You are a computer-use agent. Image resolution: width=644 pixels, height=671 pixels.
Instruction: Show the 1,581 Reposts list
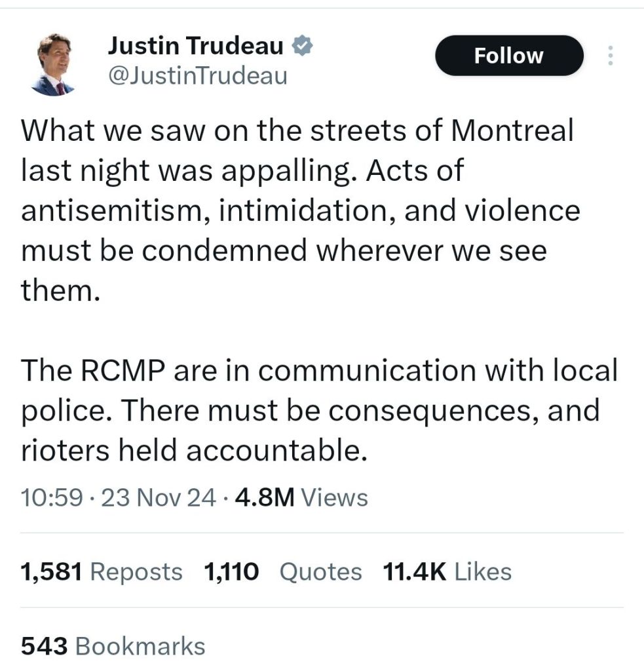[102, 571]
